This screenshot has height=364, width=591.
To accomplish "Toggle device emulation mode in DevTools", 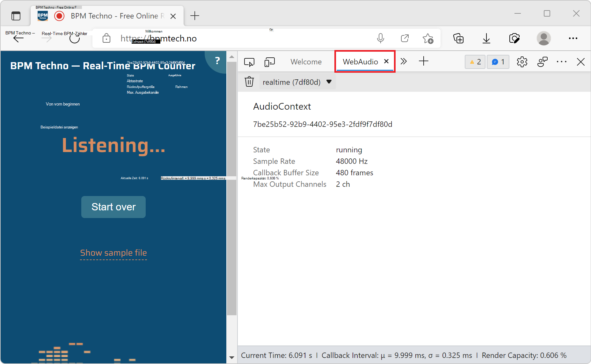I will (269, 62).
